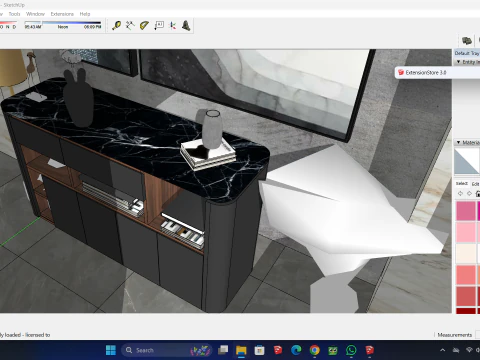Open WhatsApp from the taskbar

351,350
